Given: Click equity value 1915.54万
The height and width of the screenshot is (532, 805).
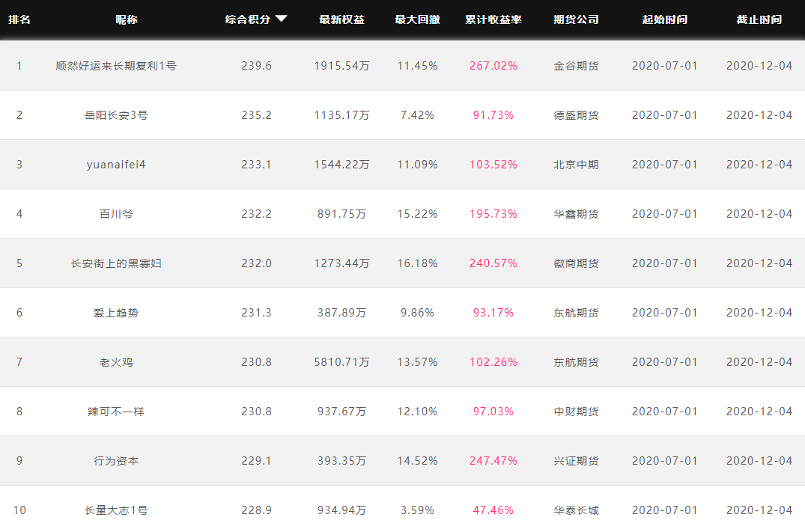Looking at the screenshot, I should (x=342, y=66).
